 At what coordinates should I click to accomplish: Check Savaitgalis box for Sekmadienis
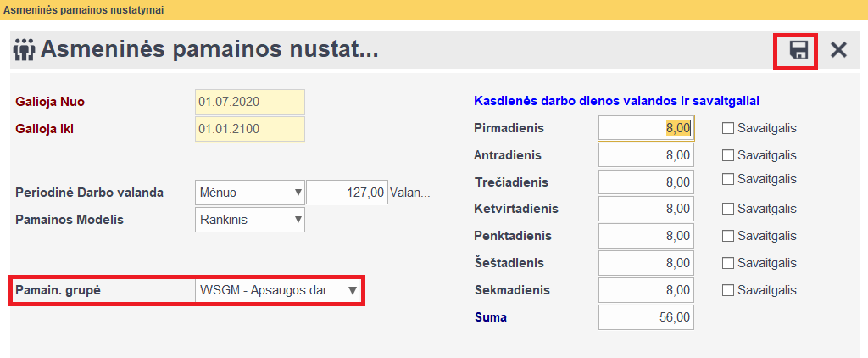point(727,290)
